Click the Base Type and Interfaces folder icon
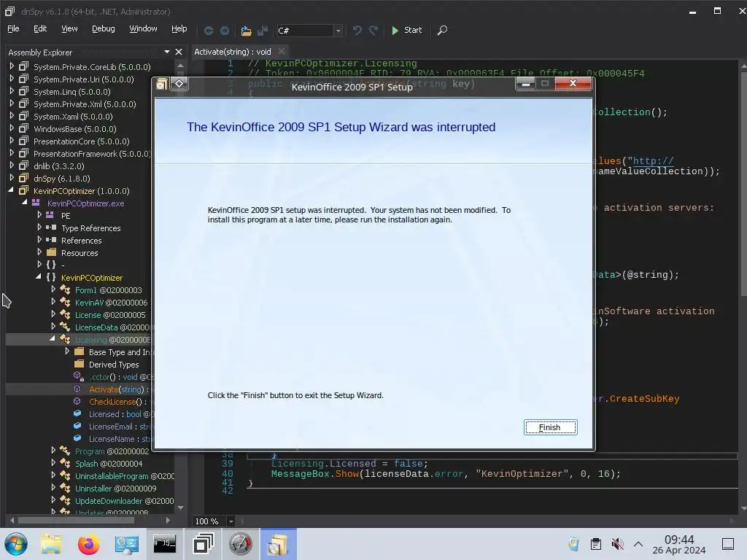Screen dimensions: 747x560 (80, 351)
